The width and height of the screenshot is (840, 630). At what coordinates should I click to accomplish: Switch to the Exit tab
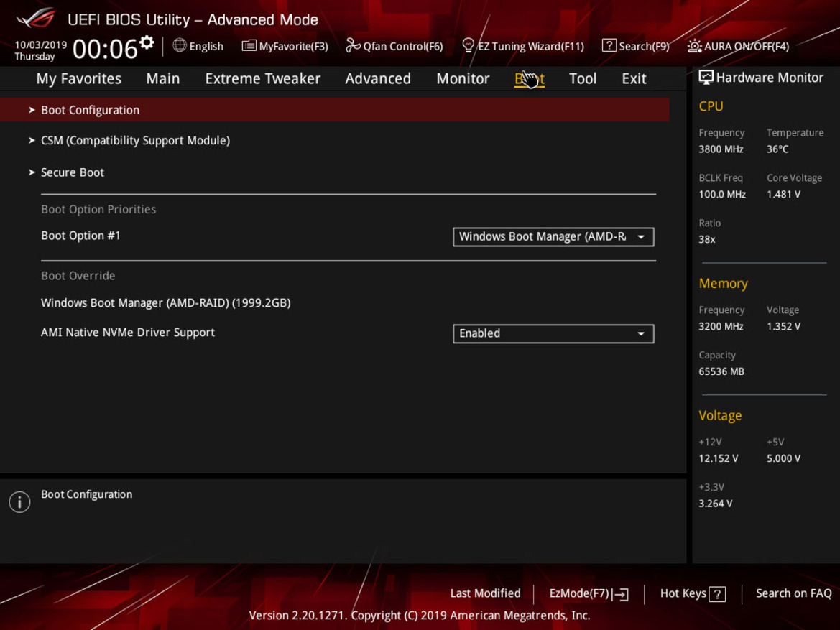point(634,79)
